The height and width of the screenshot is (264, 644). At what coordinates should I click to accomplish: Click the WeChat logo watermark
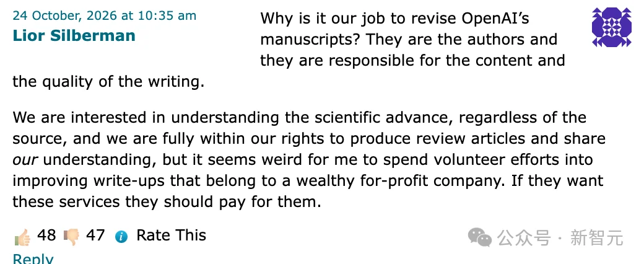480,237
